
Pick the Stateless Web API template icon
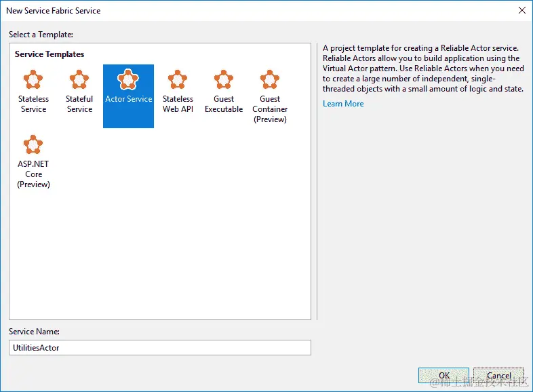click(x=178, y=79)
